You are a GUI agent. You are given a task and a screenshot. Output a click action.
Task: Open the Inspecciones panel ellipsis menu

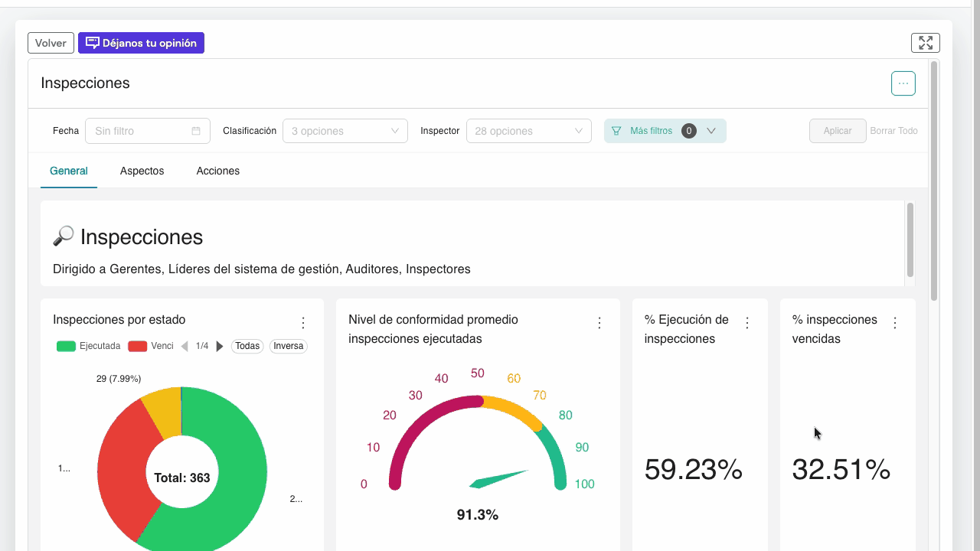point(903,83)
